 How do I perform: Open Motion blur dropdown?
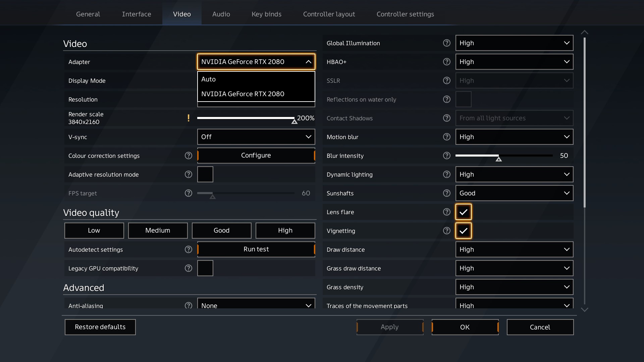[x=515, y=137]
